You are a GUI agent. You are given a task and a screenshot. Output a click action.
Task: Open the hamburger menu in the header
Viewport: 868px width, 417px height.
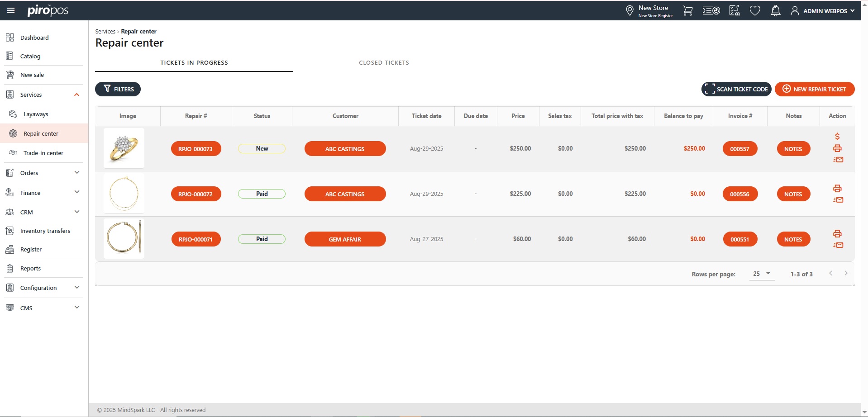10,10
